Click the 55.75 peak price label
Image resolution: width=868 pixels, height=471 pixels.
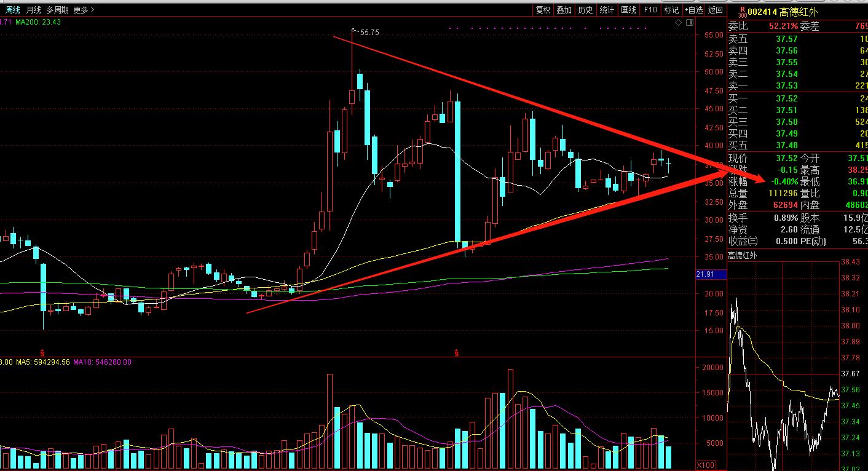point(369,32)
